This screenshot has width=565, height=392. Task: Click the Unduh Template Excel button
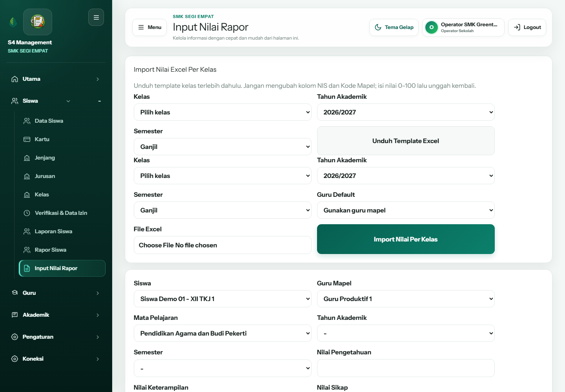coord(406,141)
